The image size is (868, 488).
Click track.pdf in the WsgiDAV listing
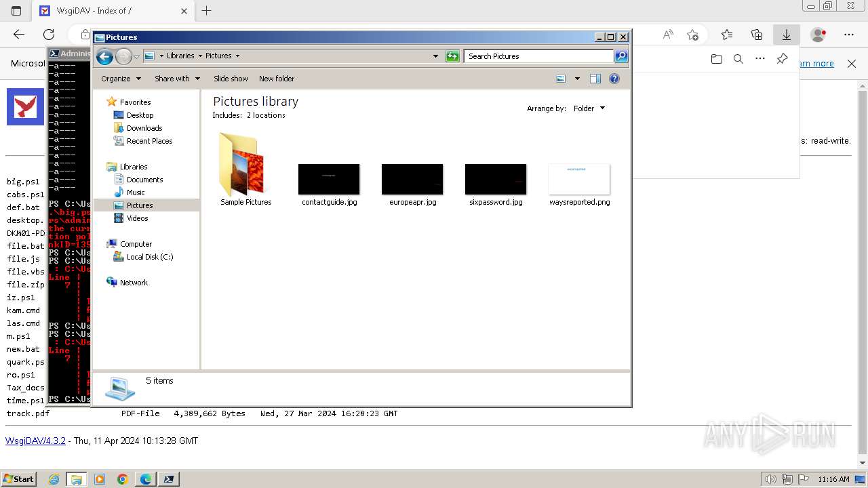[28, 413]
